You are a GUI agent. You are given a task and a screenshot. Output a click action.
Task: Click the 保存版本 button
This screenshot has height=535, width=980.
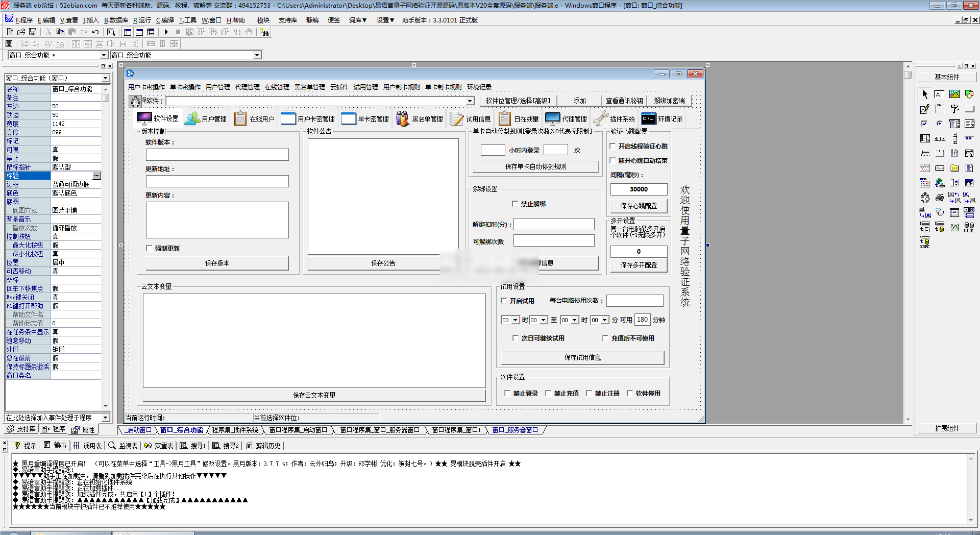pos(217,263)
